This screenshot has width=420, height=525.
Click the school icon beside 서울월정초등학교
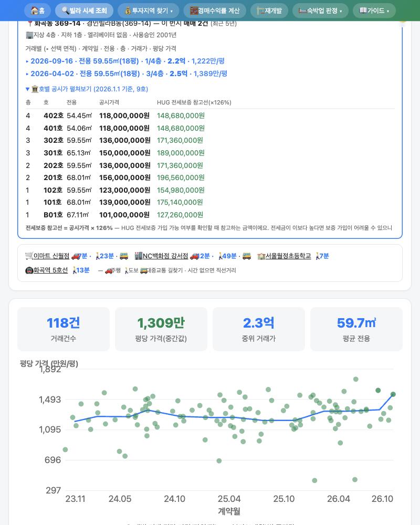(261, 256)
